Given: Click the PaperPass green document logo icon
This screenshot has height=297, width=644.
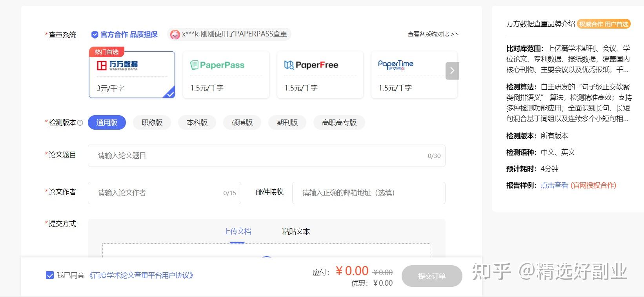Looking at the screenshot, I should [x=194, y=65].
